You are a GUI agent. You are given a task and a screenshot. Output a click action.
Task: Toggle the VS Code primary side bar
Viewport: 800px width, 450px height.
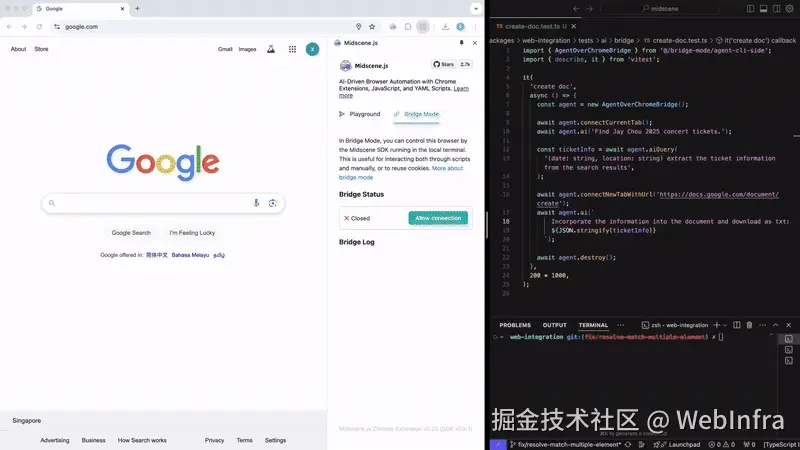750,9
